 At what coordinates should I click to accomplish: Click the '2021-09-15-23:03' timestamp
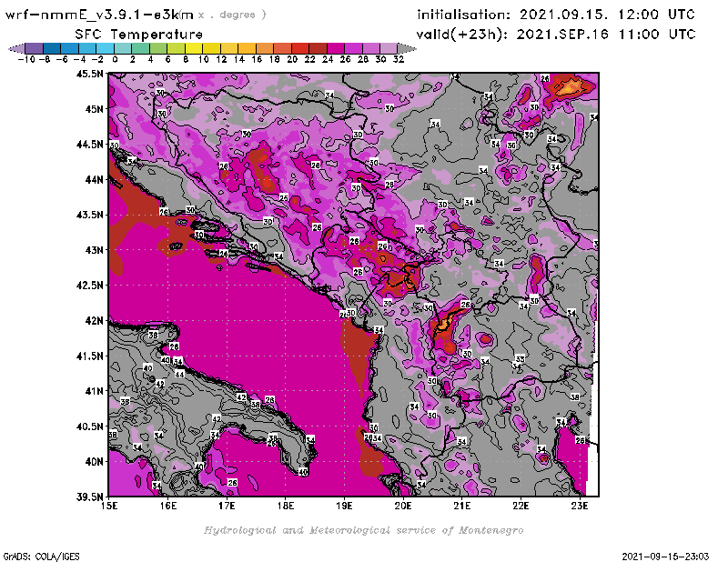665,557
